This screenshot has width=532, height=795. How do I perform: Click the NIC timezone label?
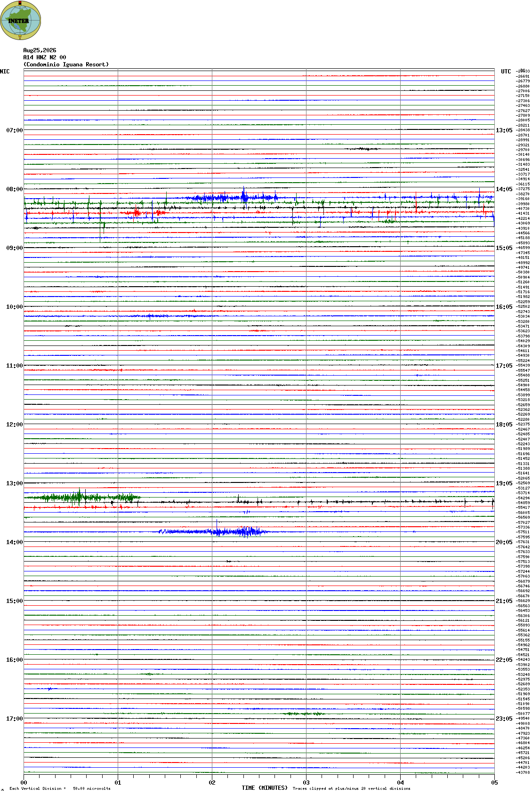pyautogui.click(x=5, y=72)
